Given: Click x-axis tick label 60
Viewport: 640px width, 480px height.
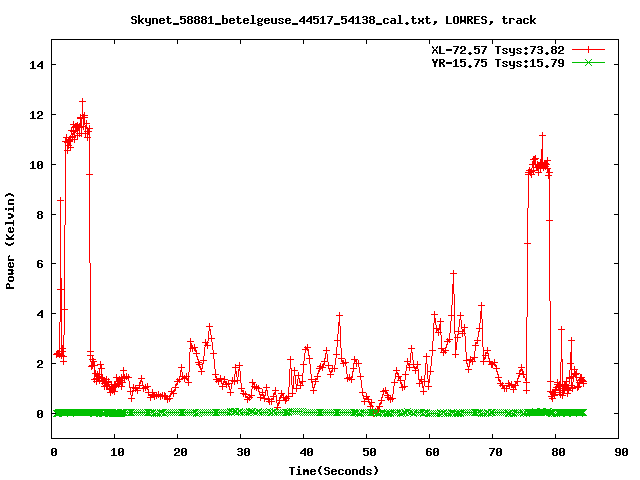Looking at the screenshot, I should pos(432,452).
